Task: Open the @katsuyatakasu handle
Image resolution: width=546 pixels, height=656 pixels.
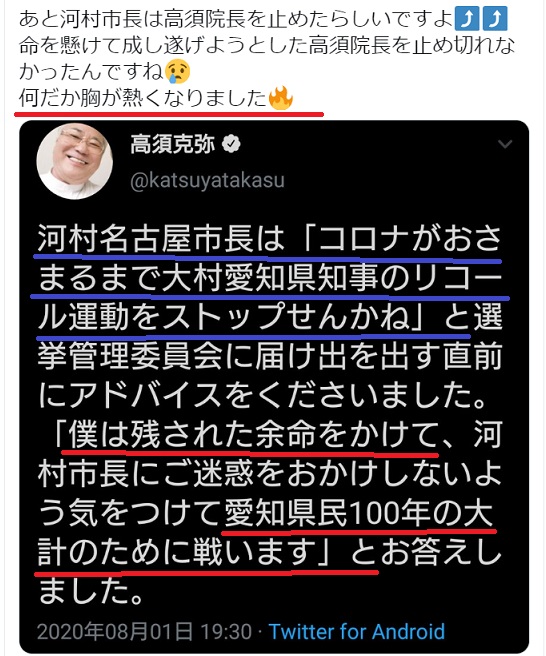Action: click(208, 180)
